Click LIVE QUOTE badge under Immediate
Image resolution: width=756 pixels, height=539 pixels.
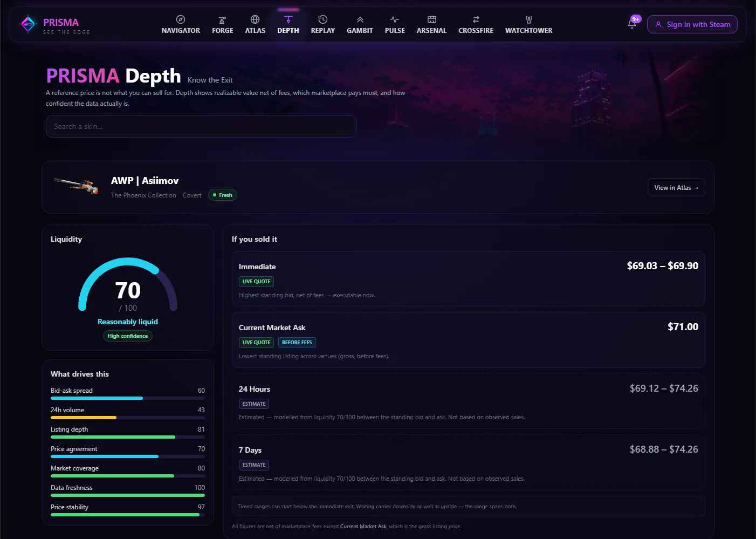256,282
